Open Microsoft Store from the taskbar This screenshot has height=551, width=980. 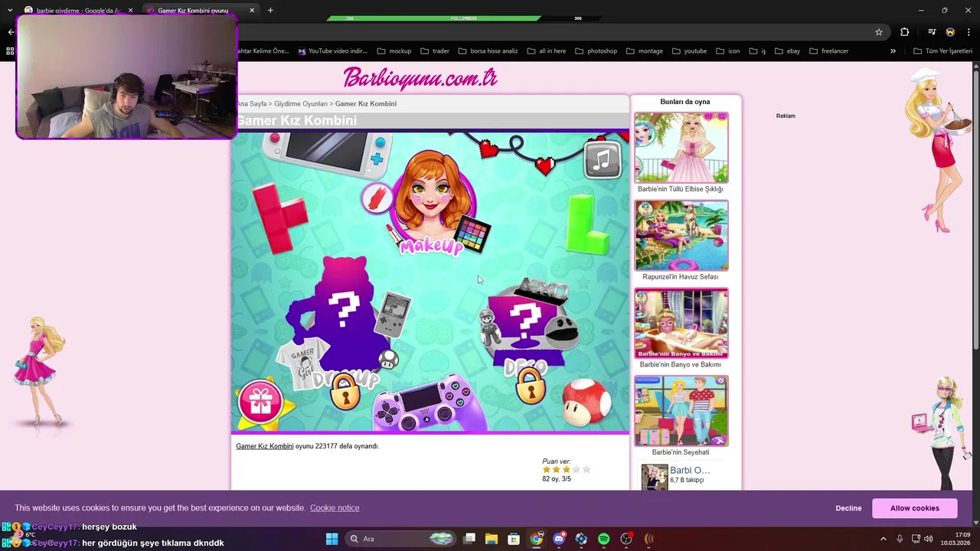pos(514,539)
